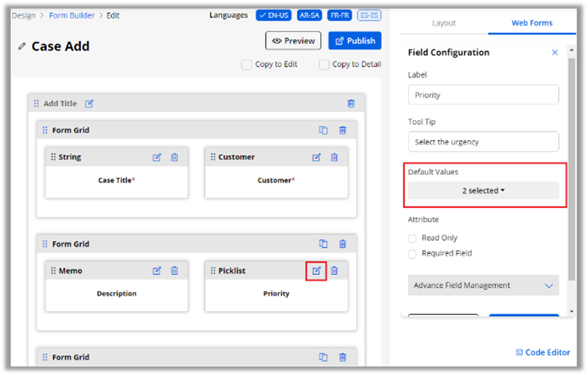Viewport: 588px width, 375px height.
Task: Select the AR-SA language tab
Action: coord(310,15)
